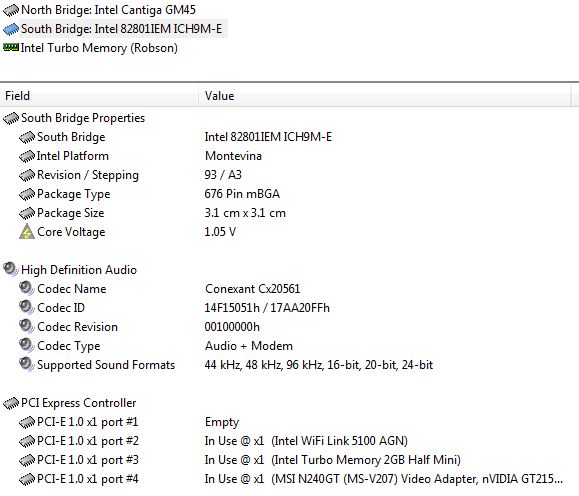
Task: Sort by the Field column header
Action: click(99, 96)
